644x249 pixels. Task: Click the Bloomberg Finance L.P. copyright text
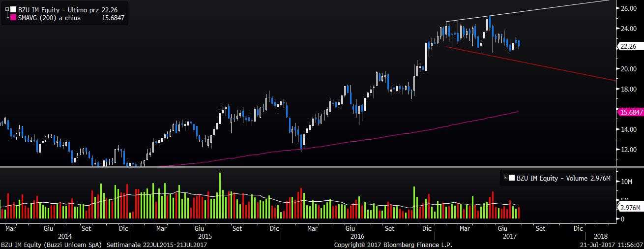pyautogui.click(x=393, y=245)
